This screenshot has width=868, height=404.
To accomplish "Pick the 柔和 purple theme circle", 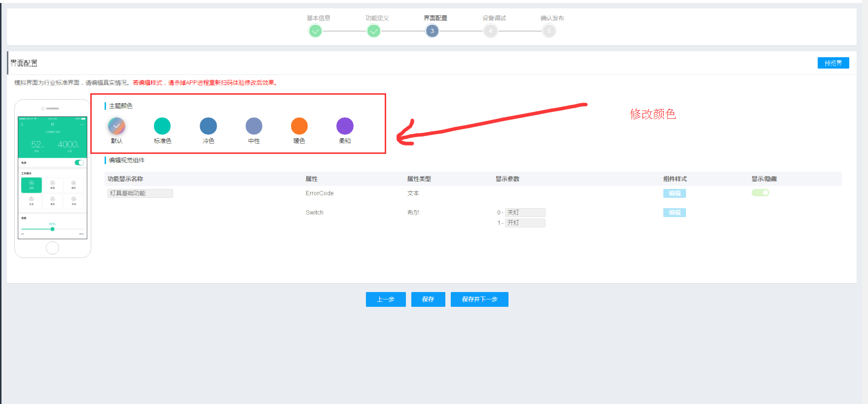I will tap(345, 126).
